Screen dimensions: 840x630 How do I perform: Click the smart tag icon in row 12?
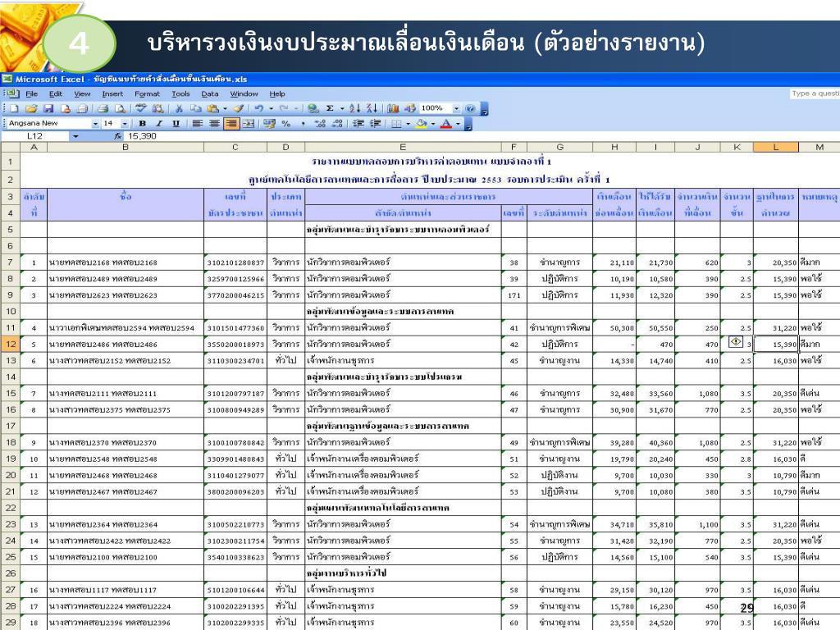point(736,341)
